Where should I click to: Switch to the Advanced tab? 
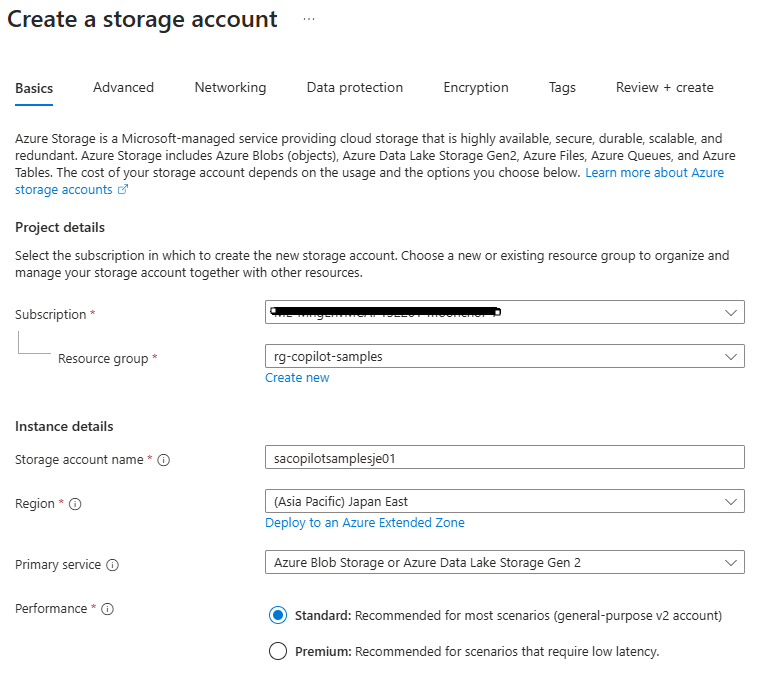[123, 88]
